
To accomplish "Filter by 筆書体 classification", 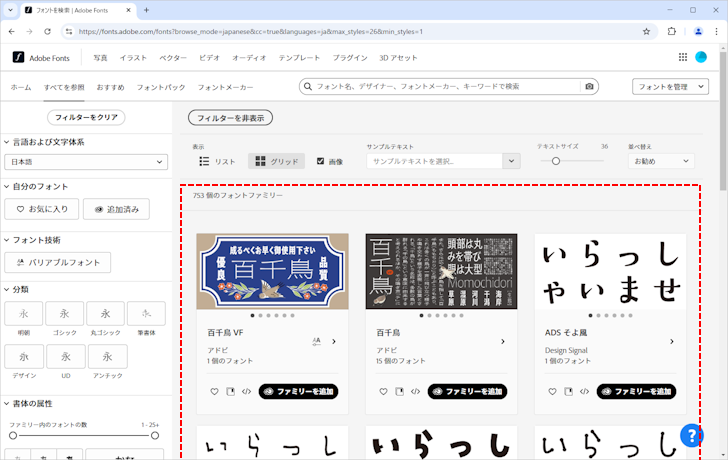I will 146,314.
